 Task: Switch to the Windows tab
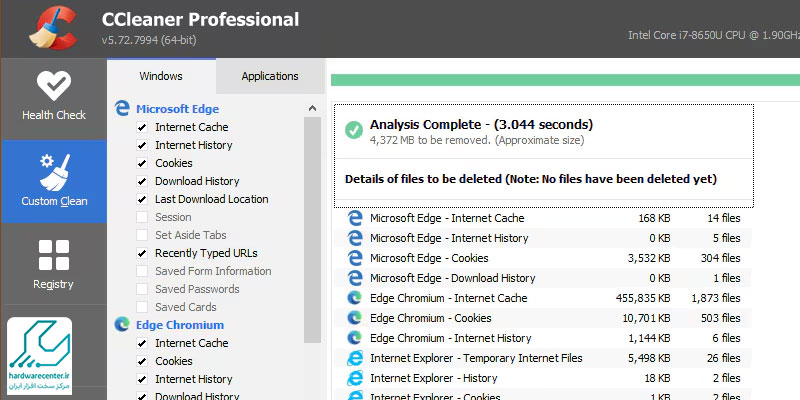tap(161, 76)
